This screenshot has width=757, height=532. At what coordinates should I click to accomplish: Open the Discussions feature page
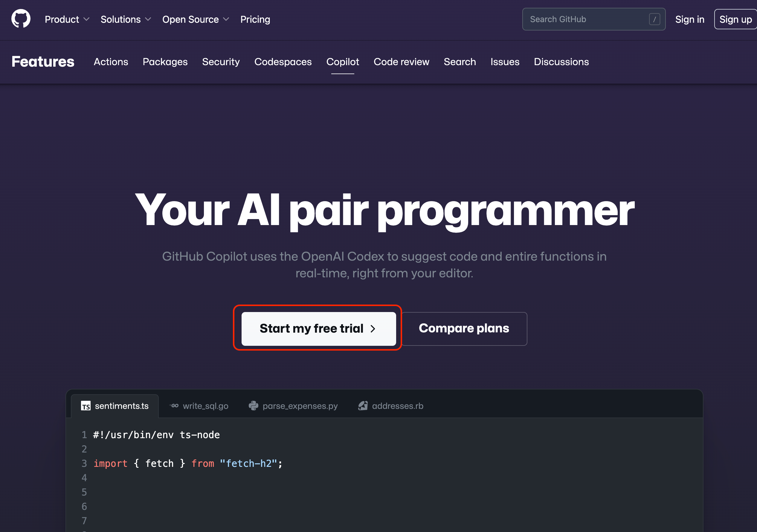(x=561, y=62)
